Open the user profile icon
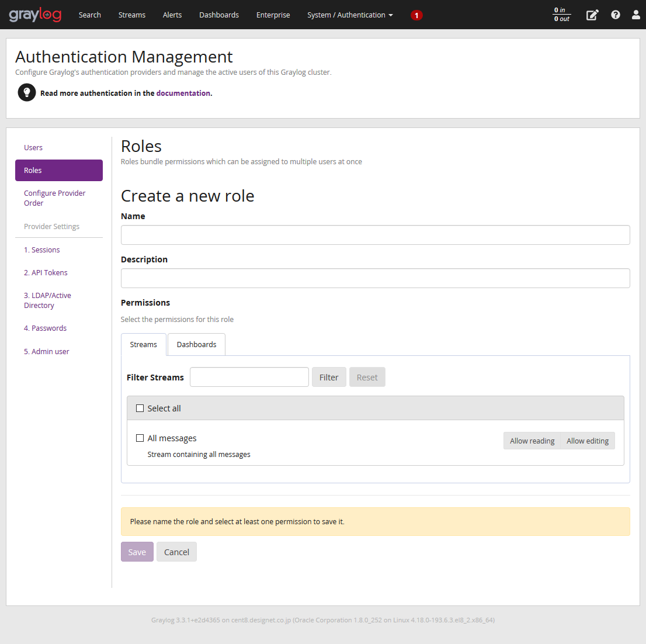The height and width of the screenshot is (644, 646). (635, 15)
